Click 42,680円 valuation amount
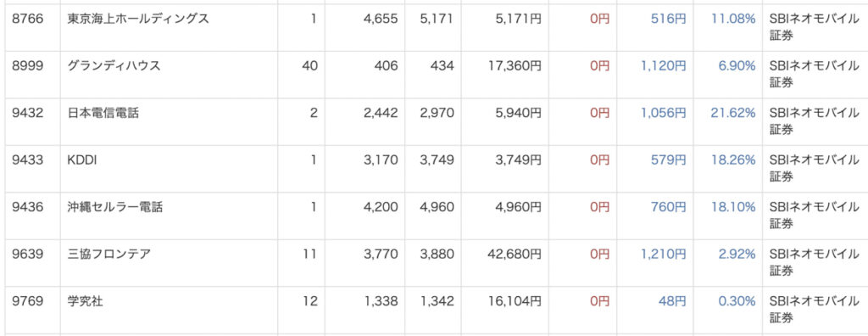 click(x=516, y=255)
